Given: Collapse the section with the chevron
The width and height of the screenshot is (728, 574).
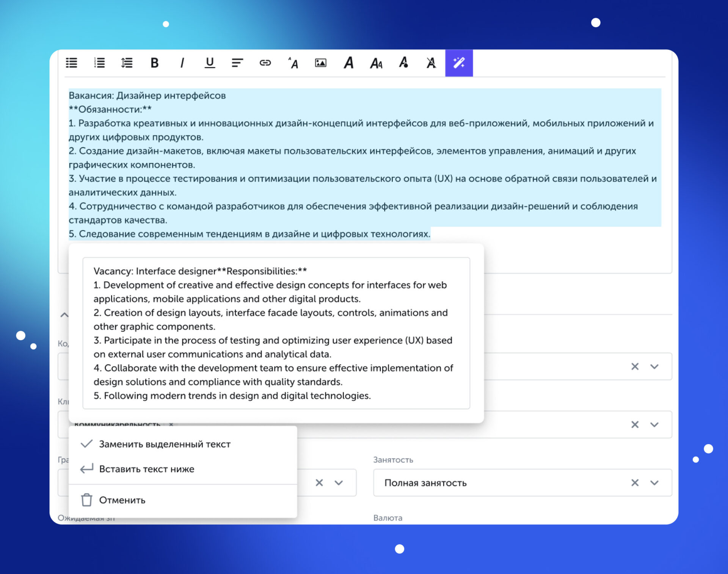Looking at the screenshot, I should [64, 315].
